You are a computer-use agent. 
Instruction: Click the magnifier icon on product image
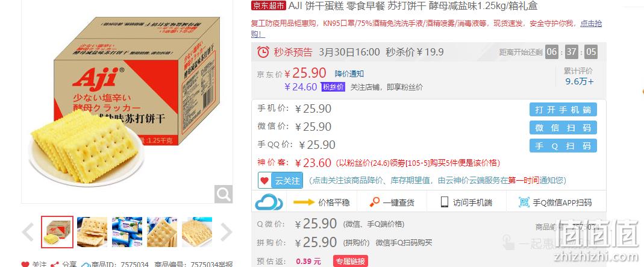(224, 194)
